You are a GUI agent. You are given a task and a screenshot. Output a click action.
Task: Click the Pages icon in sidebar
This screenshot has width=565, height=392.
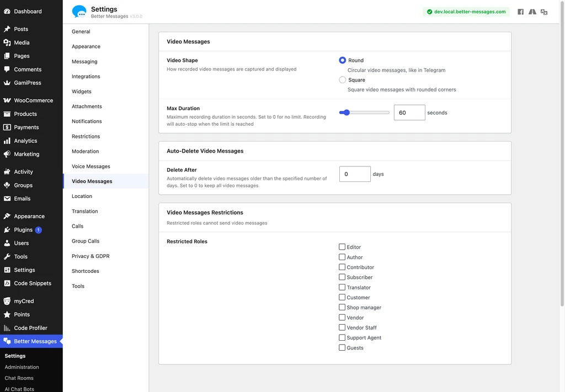[x=7, y=56]
